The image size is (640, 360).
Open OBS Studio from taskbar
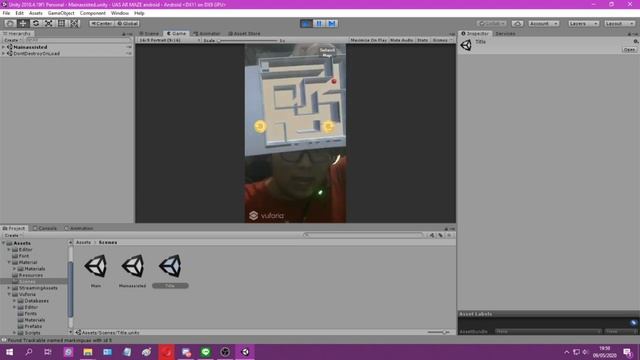(x=225, y=352)
